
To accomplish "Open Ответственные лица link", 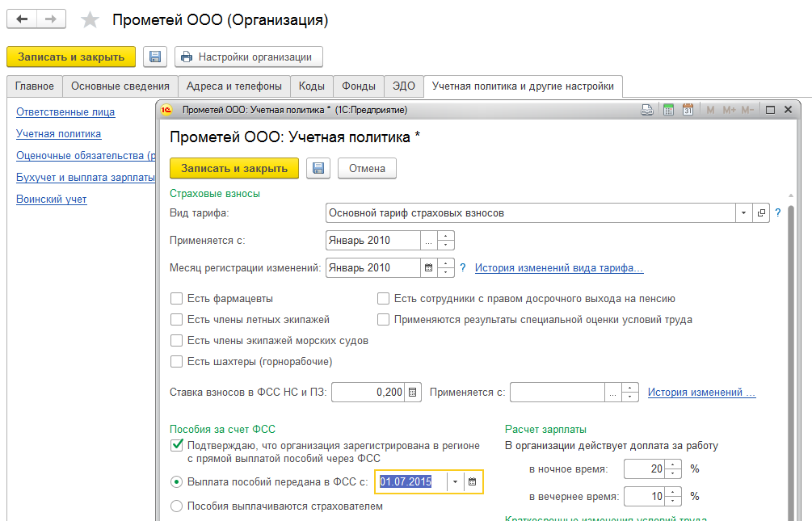I will tap(65, 111).
